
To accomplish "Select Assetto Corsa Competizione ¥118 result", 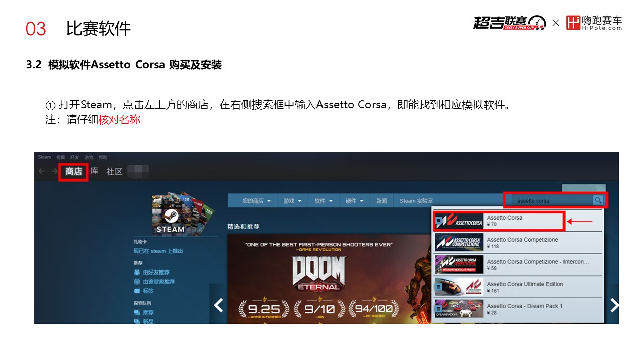I will point(518,243).
